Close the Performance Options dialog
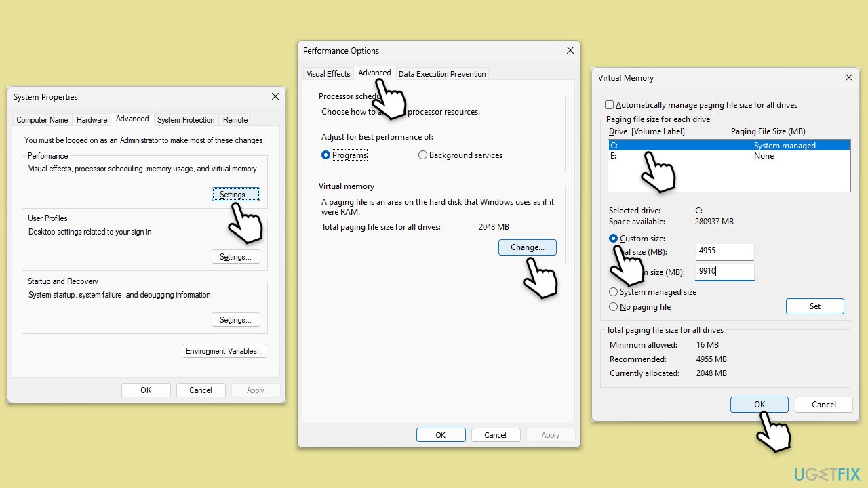868x488 pixels. coord(570,50)
